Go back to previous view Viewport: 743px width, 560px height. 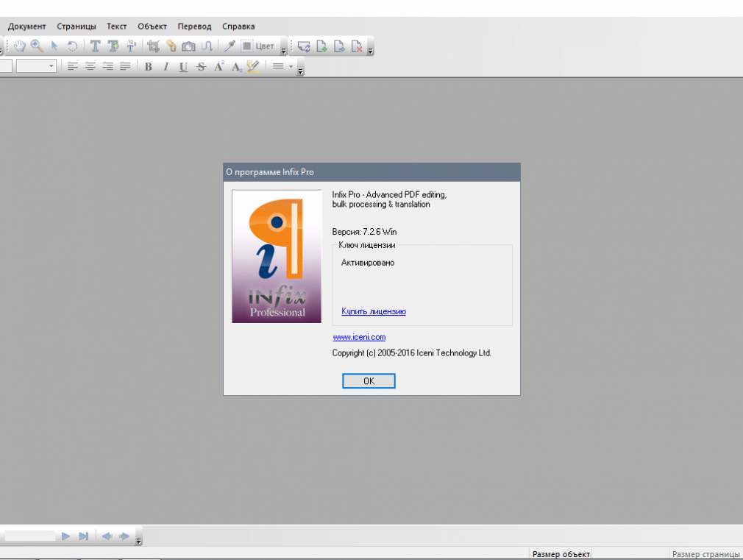(107, 536)
